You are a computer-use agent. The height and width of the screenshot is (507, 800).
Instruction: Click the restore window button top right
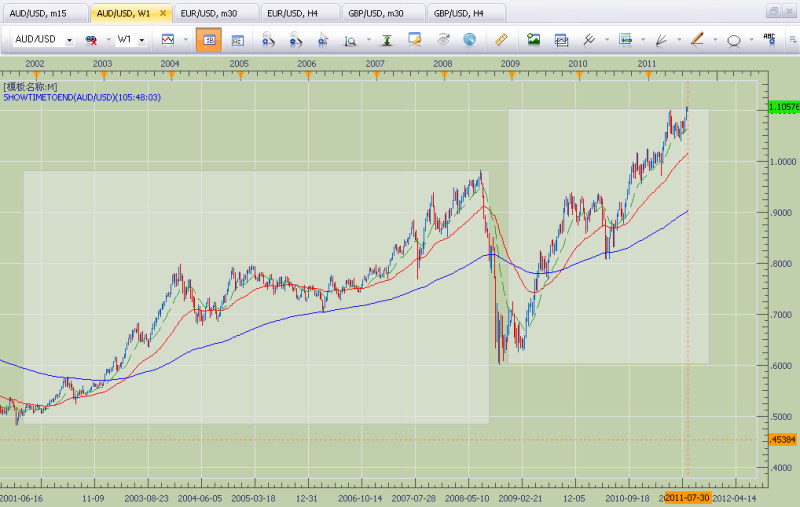pos(773,12)
